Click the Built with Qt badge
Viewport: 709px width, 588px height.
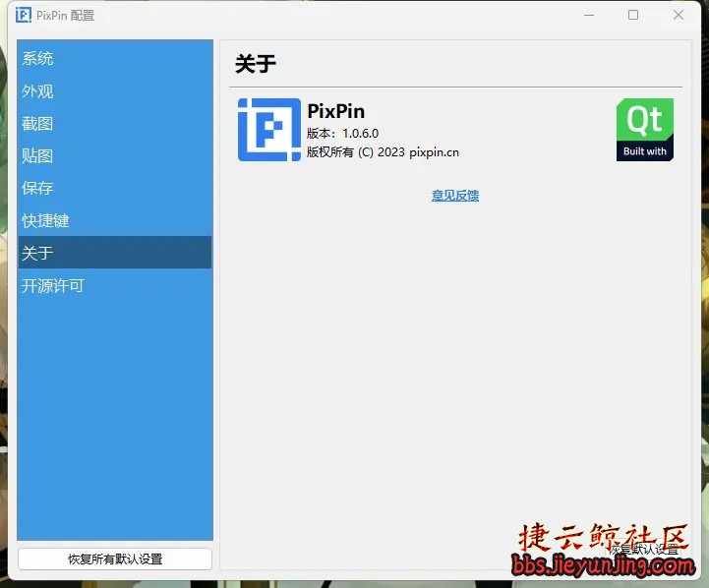645,130
